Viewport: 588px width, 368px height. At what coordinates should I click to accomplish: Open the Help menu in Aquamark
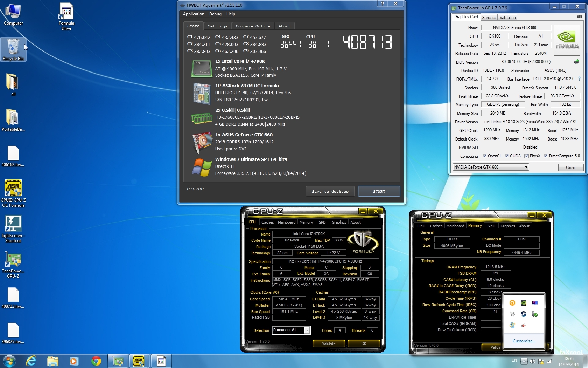231,14
